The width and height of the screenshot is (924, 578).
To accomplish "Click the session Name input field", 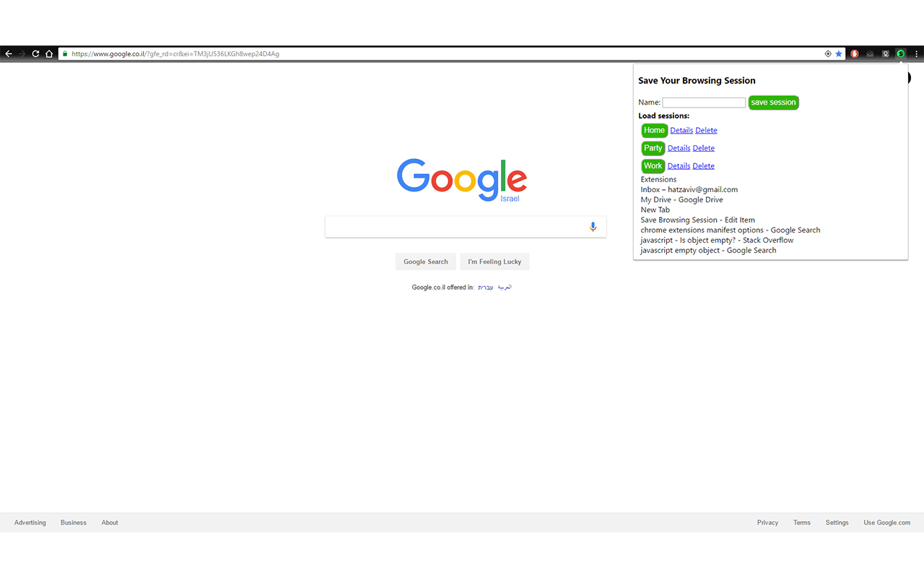I will coord(704,103).
